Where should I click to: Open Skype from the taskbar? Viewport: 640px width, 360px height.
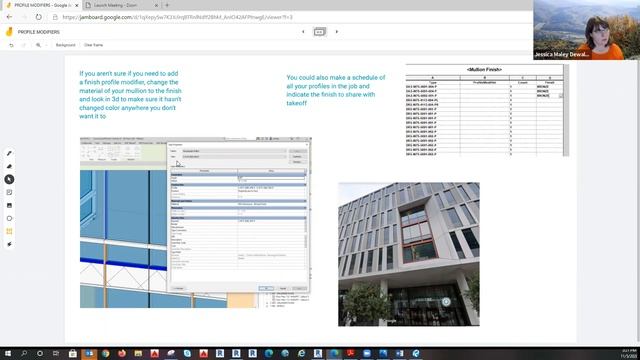coord(187,353)
